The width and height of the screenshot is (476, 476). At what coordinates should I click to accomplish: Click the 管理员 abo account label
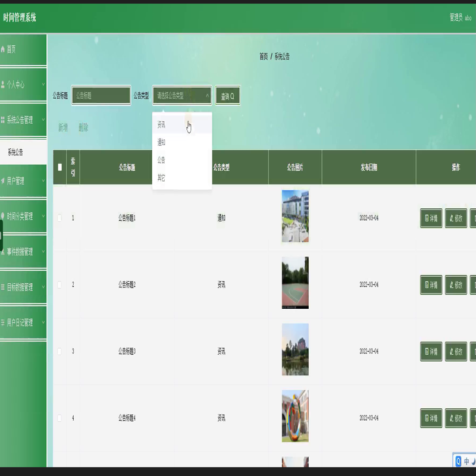[460, 18]
